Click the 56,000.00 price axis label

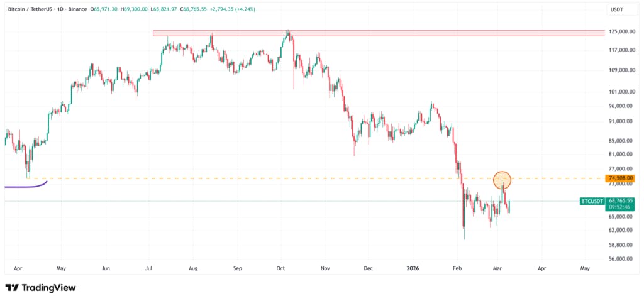tap(618, 258)
